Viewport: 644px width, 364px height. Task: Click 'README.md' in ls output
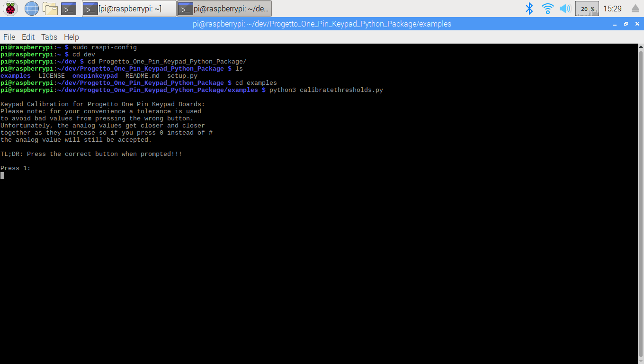(x=143, y=76)
